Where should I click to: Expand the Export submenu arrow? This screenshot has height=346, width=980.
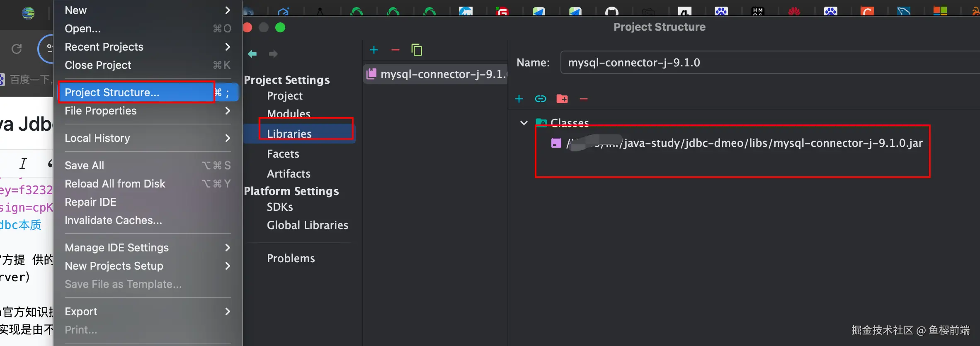(x=228, y=312)
